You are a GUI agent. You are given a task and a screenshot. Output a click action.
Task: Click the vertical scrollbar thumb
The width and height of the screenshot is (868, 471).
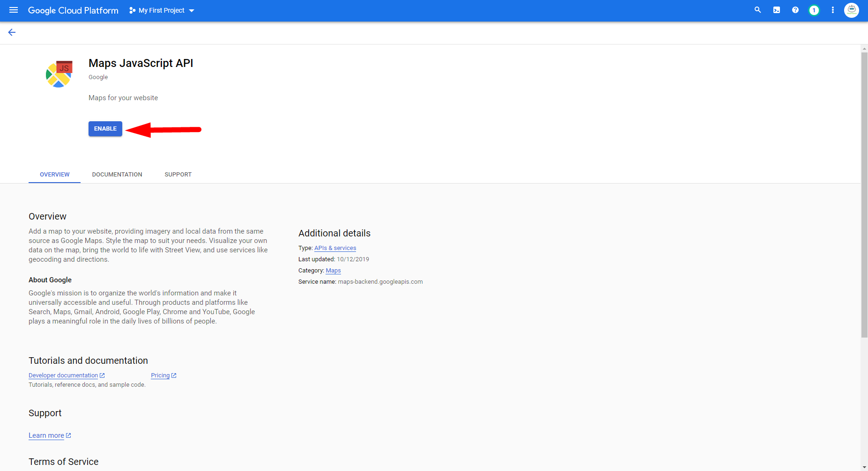[x=864, y=195]
